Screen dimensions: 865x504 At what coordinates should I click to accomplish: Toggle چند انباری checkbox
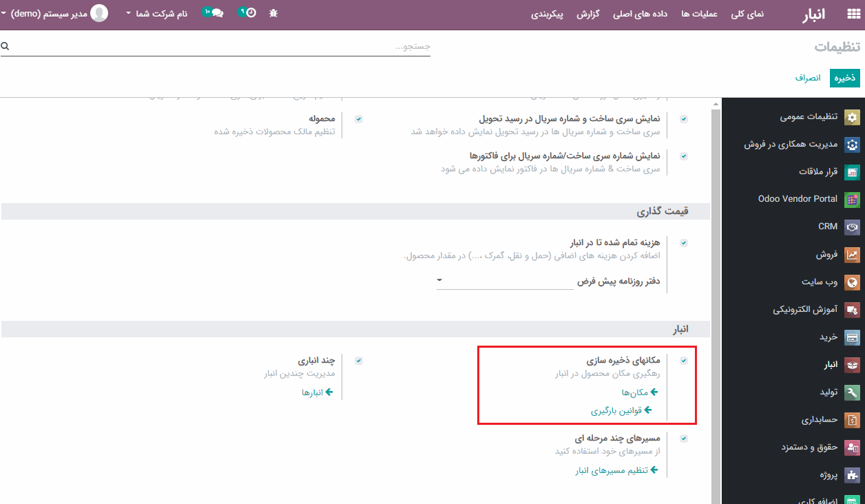359,361
